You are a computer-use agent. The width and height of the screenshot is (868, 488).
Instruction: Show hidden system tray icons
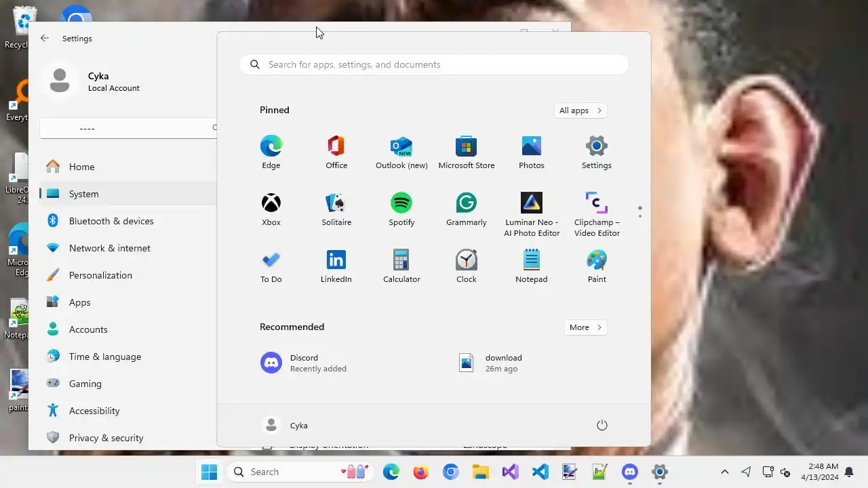pyautogui.click(x=724, y=472)
